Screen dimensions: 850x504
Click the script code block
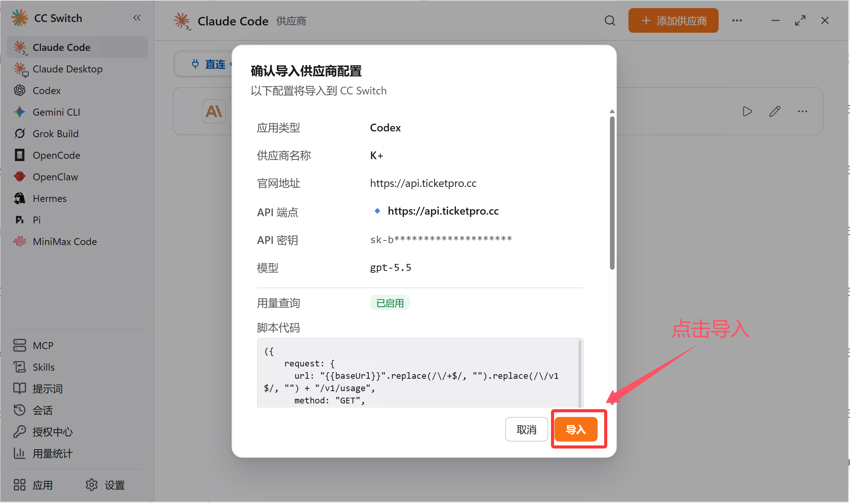(420, 373)
